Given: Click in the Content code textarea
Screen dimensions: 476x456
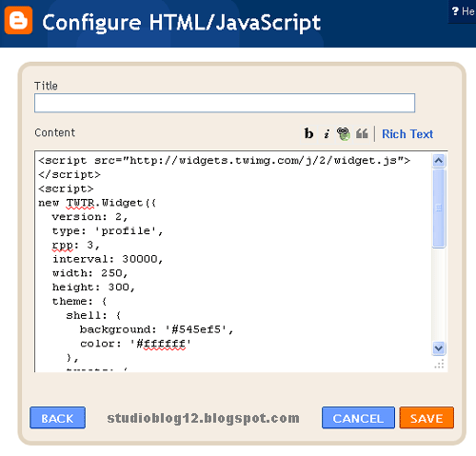Looking at the screenshot, I should coord(233,261).
